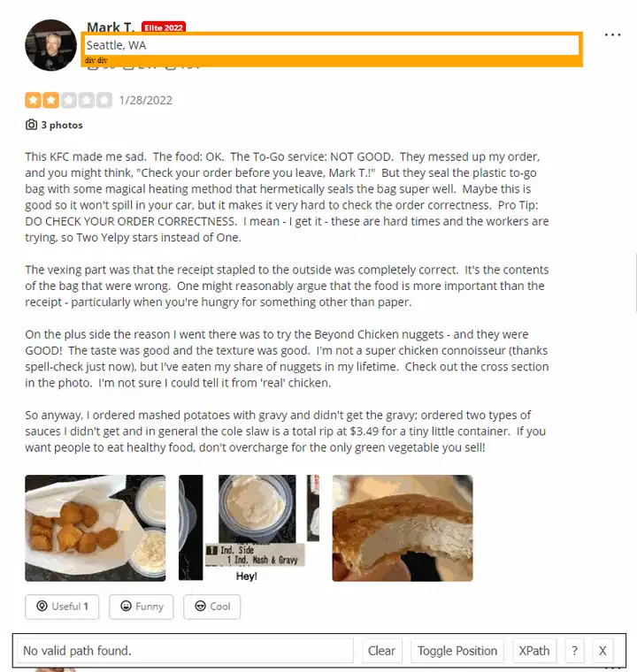
Task: Click the camera icon beside 3 photos
Action: (x=31, y=125)
